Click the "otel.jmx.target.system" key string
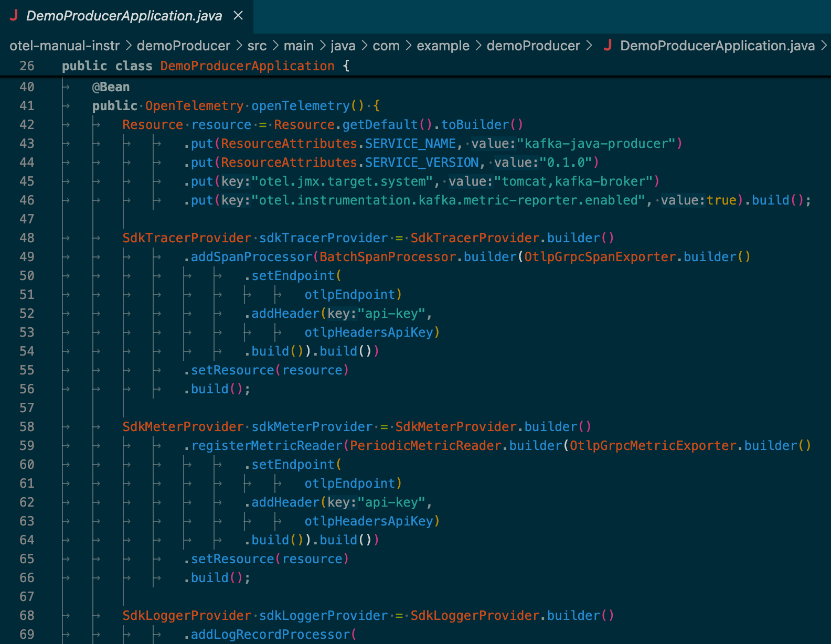The width and height of the screenshot is (831, 644). (342, 181)
